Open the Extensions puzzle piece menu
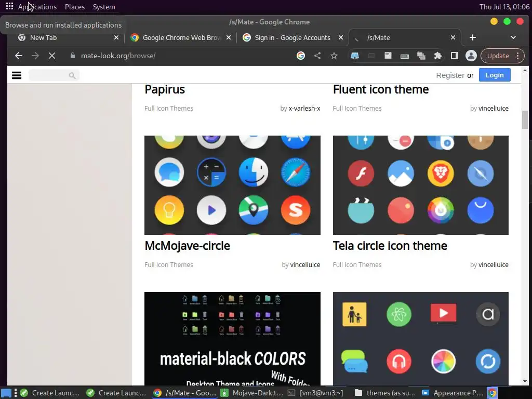Screen dimensions: 532x399 (437, 56)
